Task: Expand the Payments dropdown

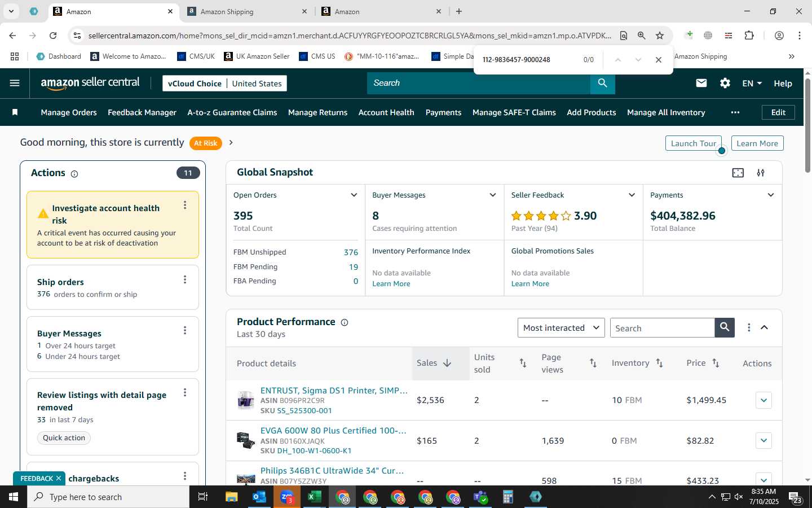Action: (770, 195)
